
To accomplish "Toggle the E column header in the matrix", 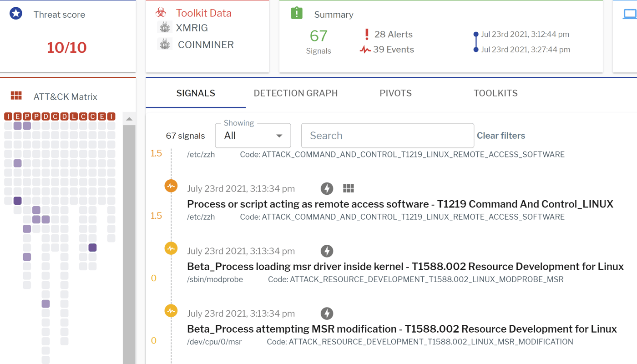I will pyautogui.click(x=17, y=116).
